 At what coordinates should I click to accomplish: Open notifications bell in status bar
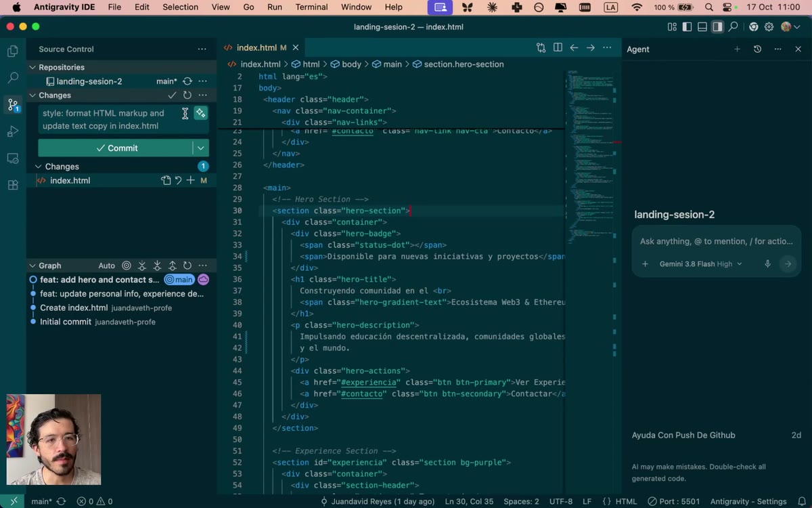pos(800,502)
